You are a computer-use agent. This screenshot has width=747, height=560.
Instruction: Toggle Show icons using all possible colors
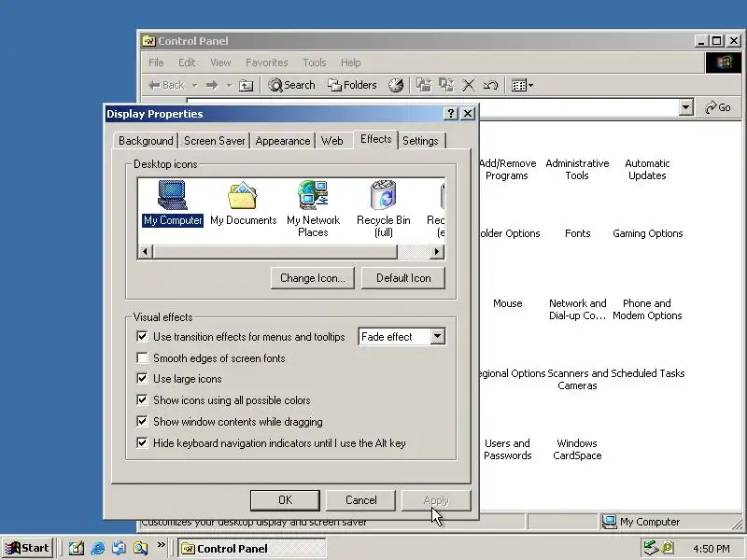142,400
